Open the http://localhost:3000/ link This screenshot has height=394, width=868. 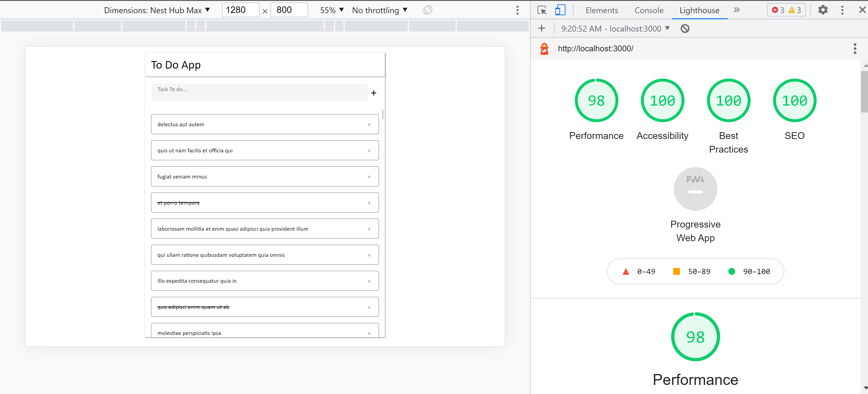(595, 48)
